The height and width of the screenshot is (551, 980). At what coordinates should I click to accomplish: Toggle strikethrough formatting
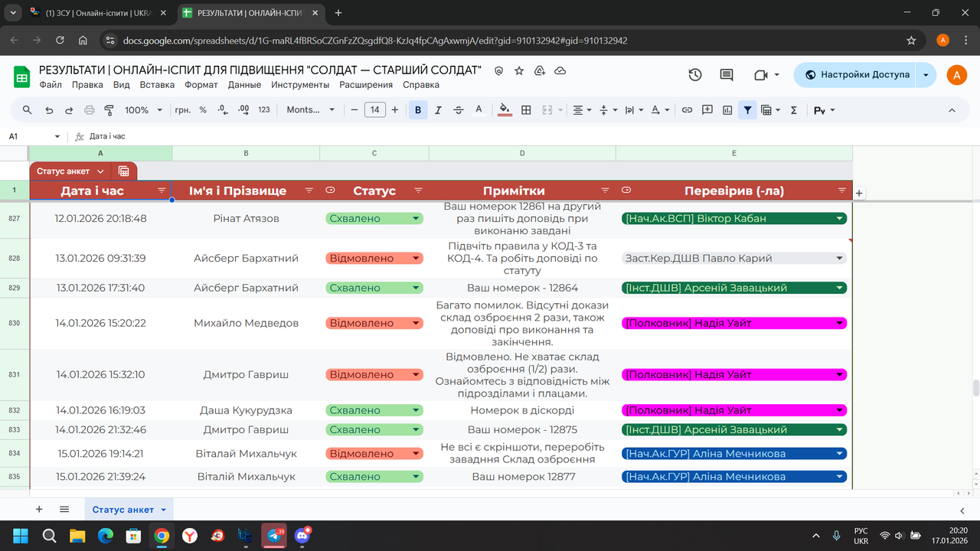click(459, 110)
